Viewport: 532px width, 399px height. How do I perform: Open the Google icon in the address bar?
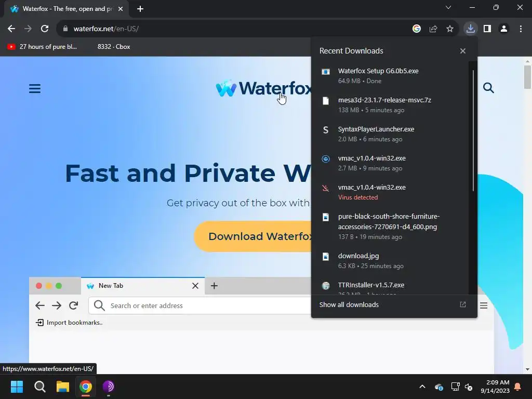[x=417, y=29]
